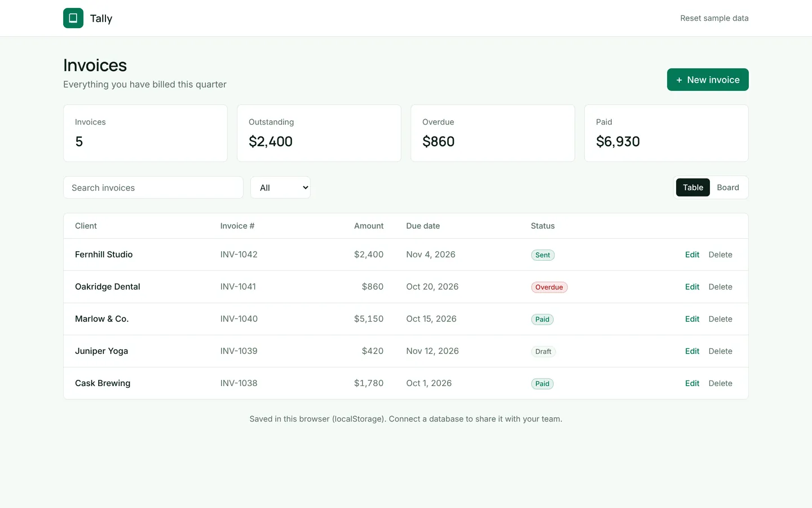Click the Marlow & Co. client name

[102, 319]
